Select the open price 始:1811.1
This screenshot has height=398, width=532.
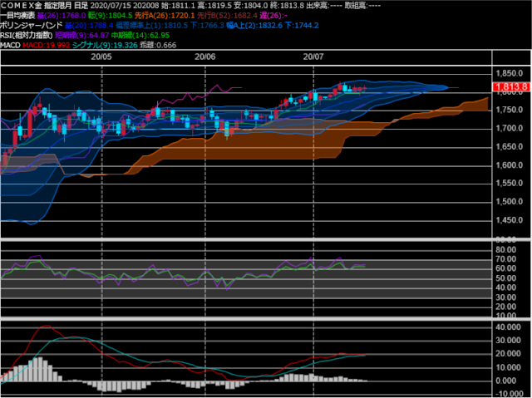click(178, 6)
